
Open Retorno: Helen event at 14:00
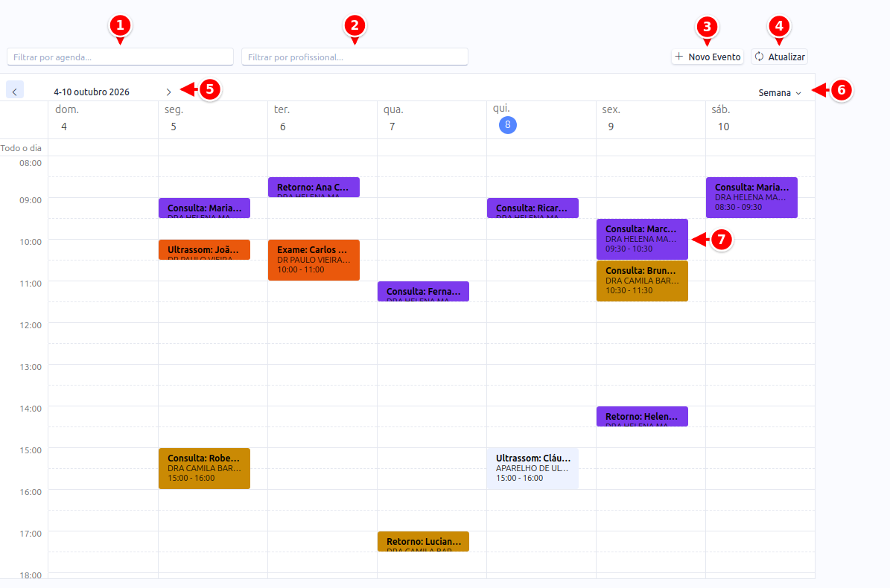click(643, 417)
